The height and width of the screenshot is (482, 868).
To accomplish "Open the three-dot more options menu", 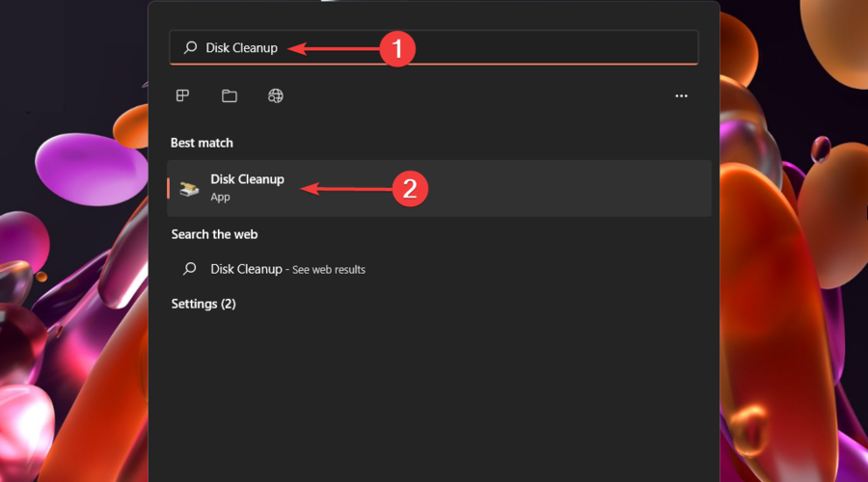I will (682, 96).
